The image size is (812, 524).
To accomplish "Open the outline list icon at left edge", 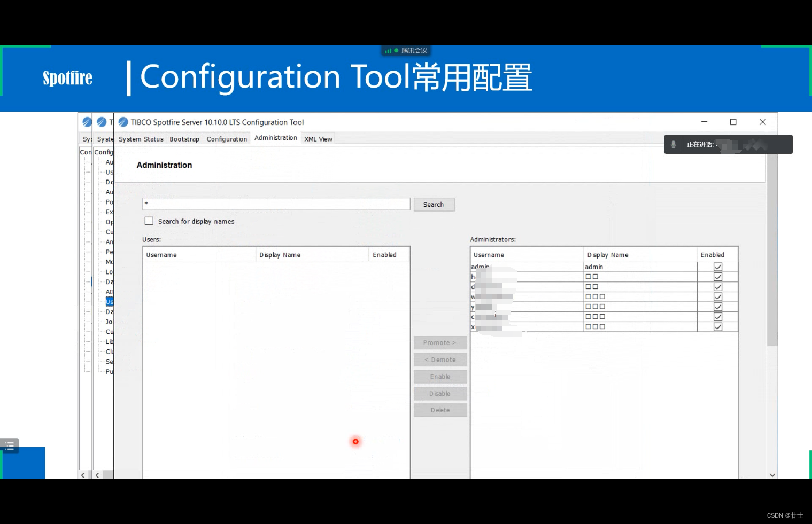I will pyautogui.click(x=9, y=445).
